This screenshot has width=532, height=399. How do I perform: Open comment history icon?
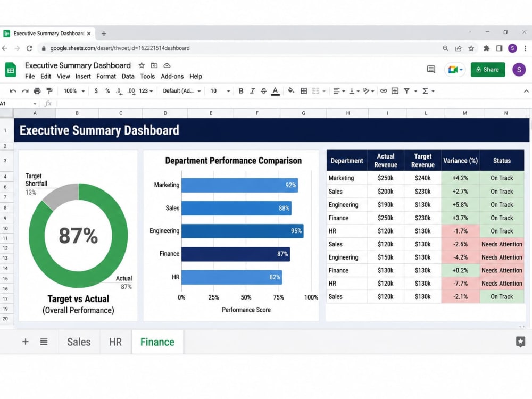tap(431, 70)
